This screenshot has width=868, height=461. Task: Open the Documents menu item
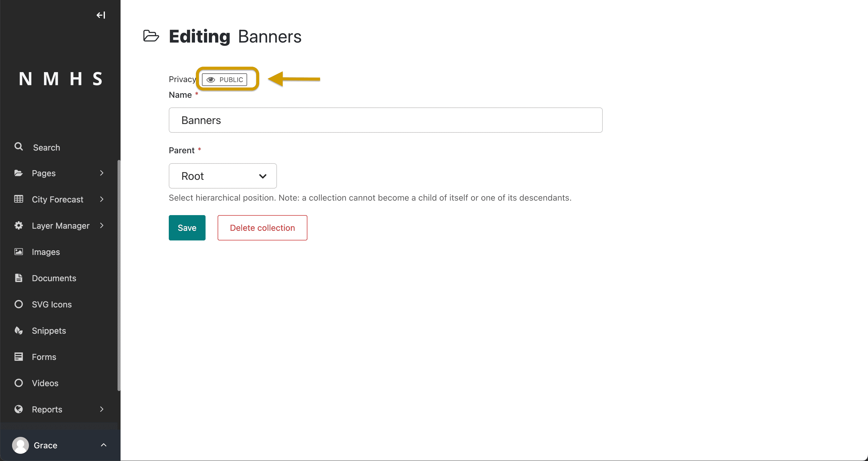pos(54,278)
